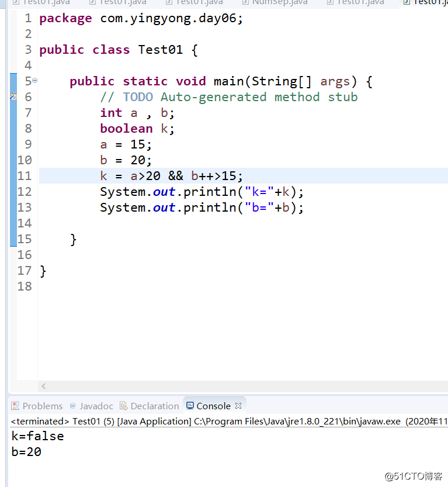Click the 'a = 15;' statement
This screenshot has height=487, width=448.
[126, 144]
